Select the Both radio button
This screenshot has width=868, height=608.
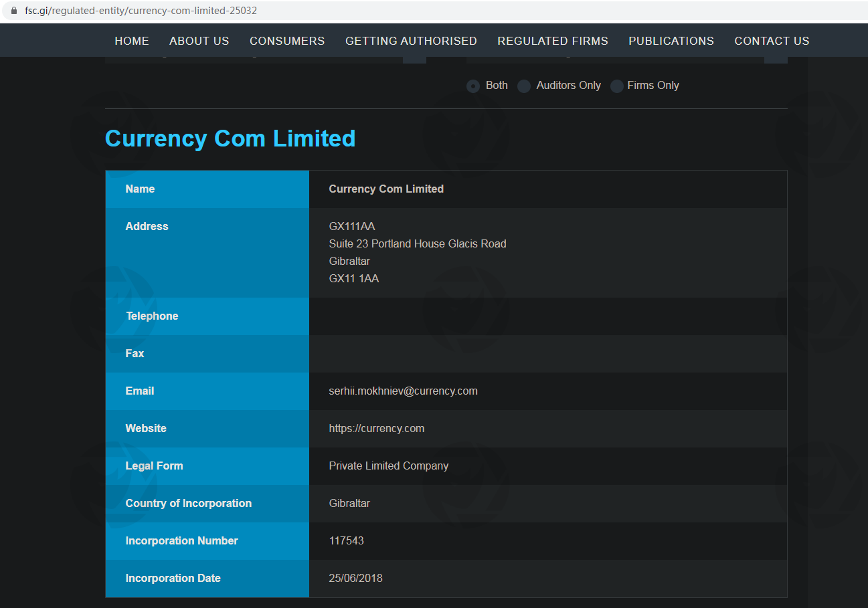(473, 86)
